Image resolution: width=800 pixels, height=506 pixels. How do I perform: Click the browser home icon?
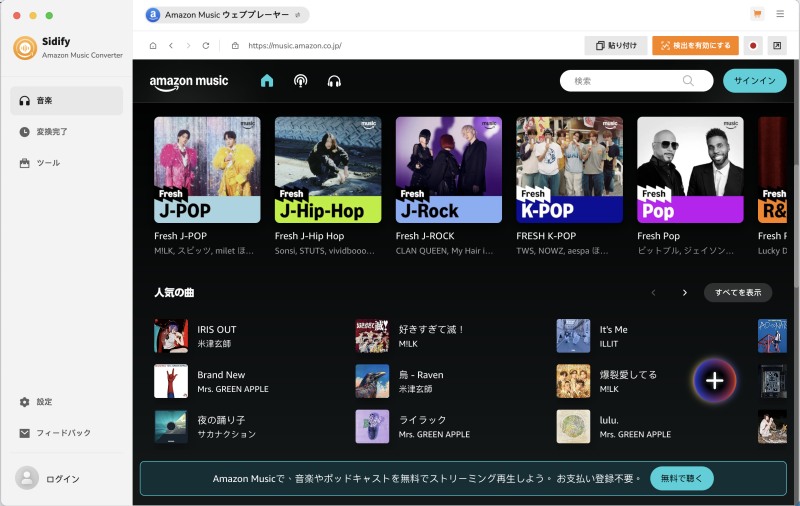153,45
